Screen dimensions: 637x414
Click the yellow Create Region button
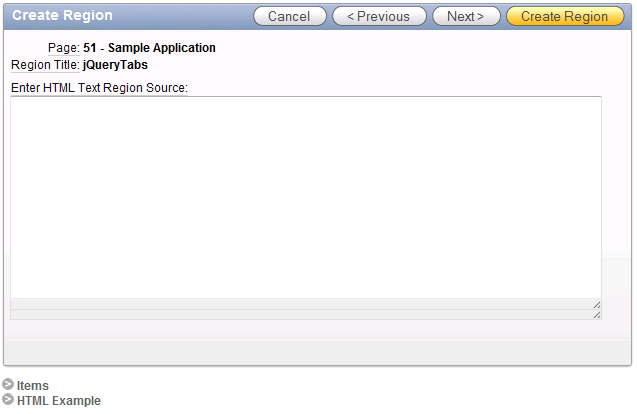click(x=565, y=16)
